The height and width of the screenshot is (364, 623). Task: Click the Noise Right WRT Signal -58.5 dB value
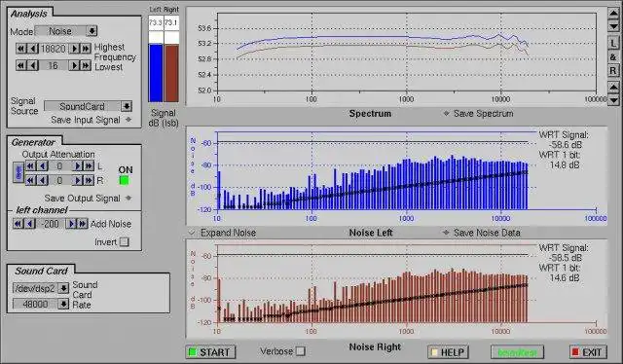565,258
